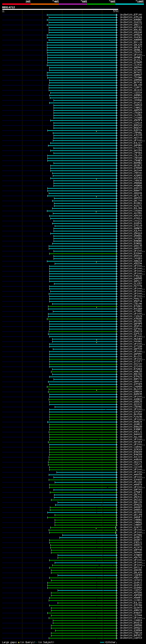Click the UniRef100_A4RWG2 label

point(131,95)
